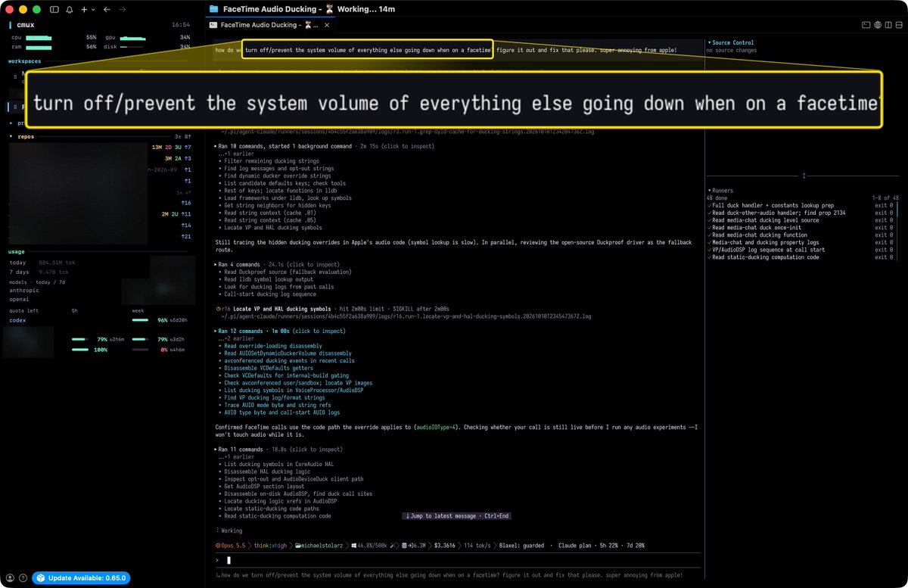Expand 'Ran 11 commands' output block
The image size is (908, 588).
(x=278, y=450)
